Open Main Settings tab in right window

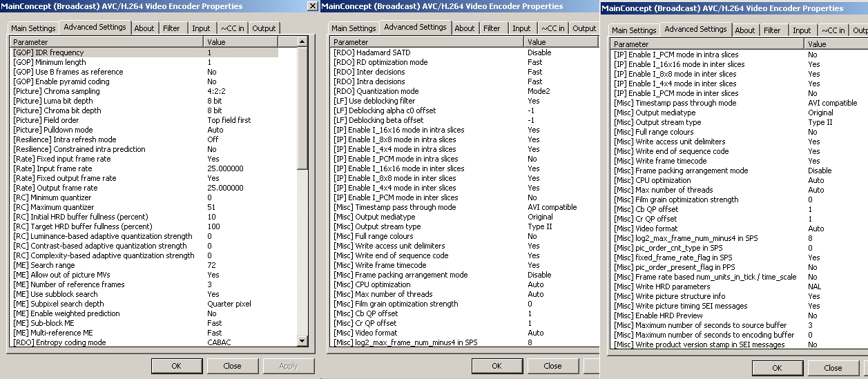point(634,30)
